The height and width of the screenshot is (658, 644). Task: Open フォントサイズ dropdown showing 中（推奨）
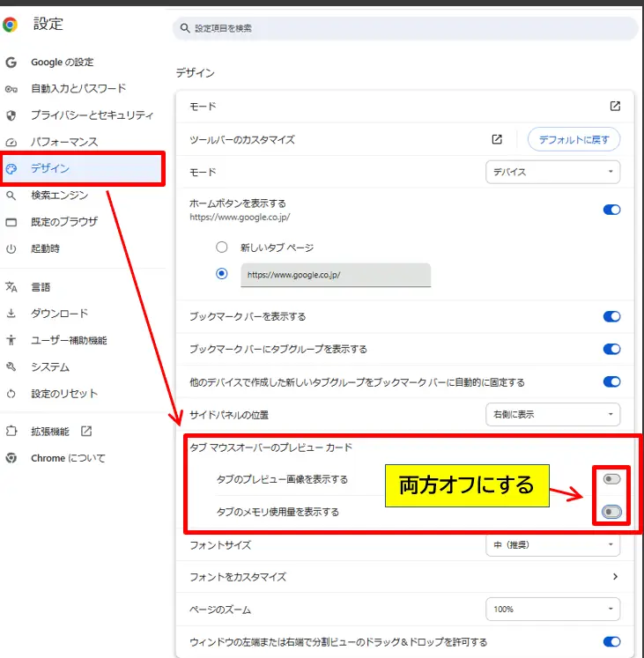point(553,545)
